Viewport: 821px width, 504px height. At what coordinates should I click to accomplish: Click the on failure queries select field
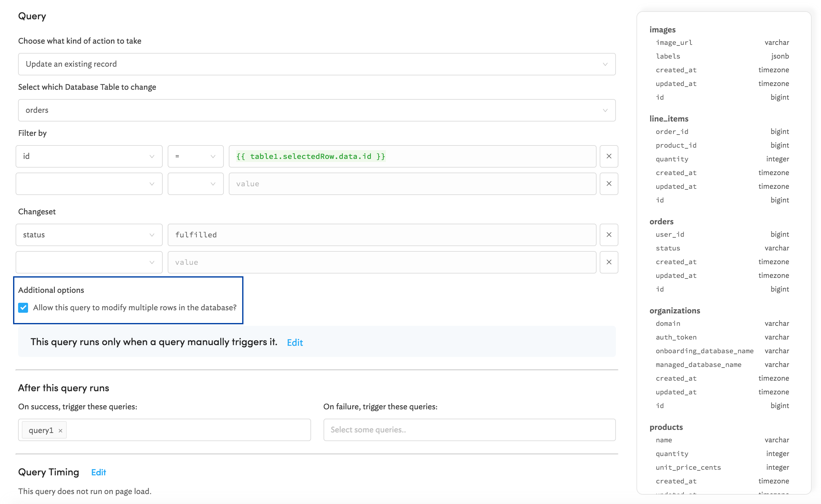469,430
